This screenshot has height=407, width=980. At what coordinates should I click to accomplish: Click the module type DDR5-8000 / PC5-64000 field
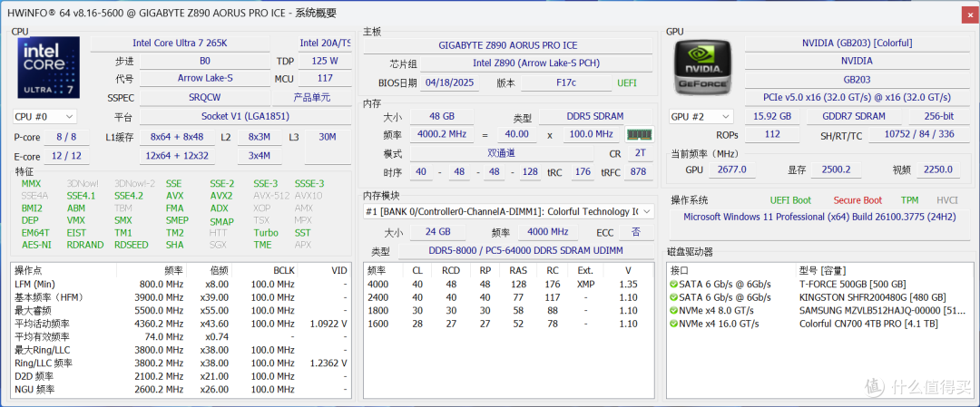tap(525, 251)
